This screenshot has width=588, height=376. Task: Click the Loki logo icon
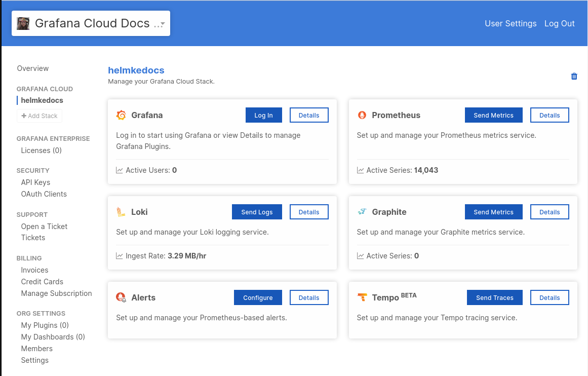click(x=121, y=212)
